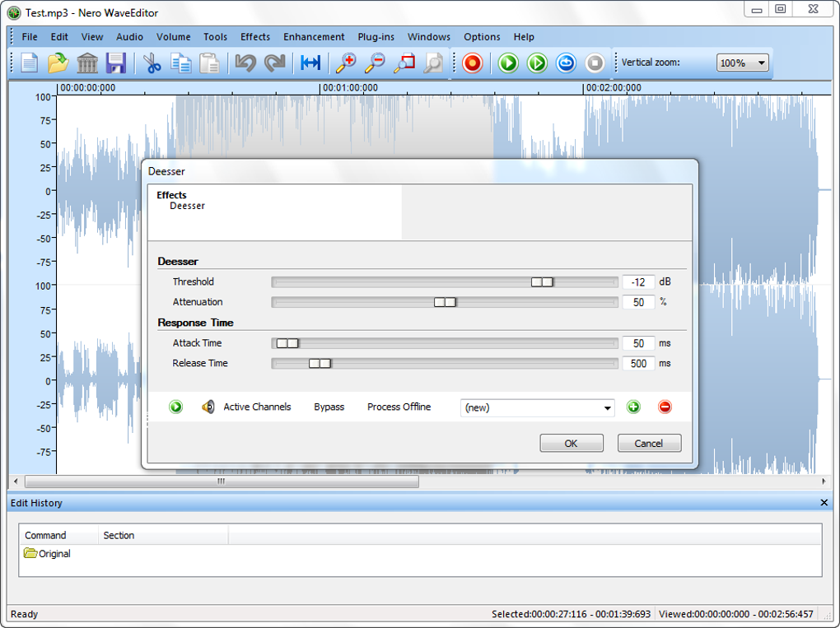
Task: Open the Audio menu
Action: point(129,37)
